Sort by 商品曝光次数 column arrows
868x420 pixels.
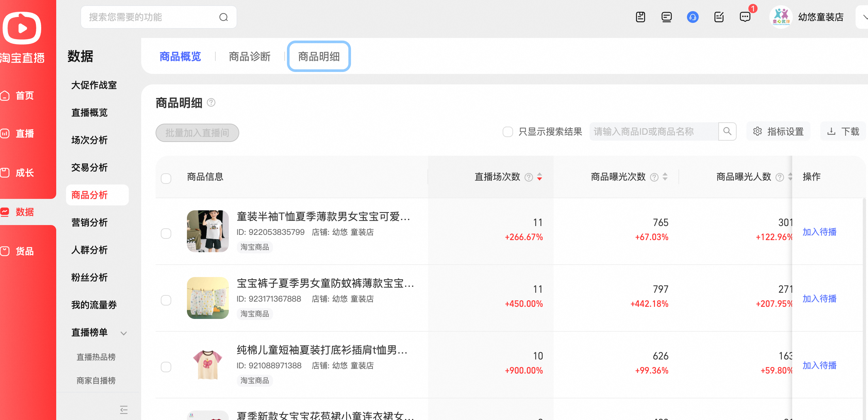point(665,177)
